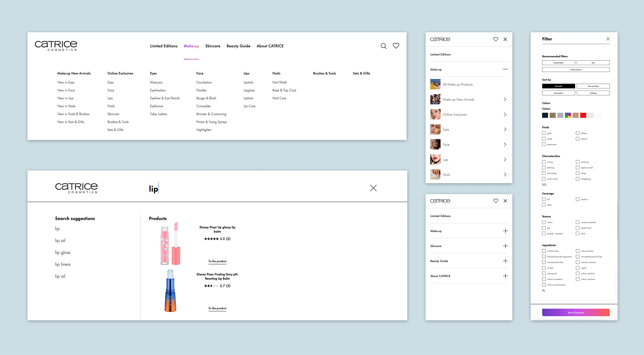
Task: Check the vegan ingredients filter
Action: (x=578, y=268)
